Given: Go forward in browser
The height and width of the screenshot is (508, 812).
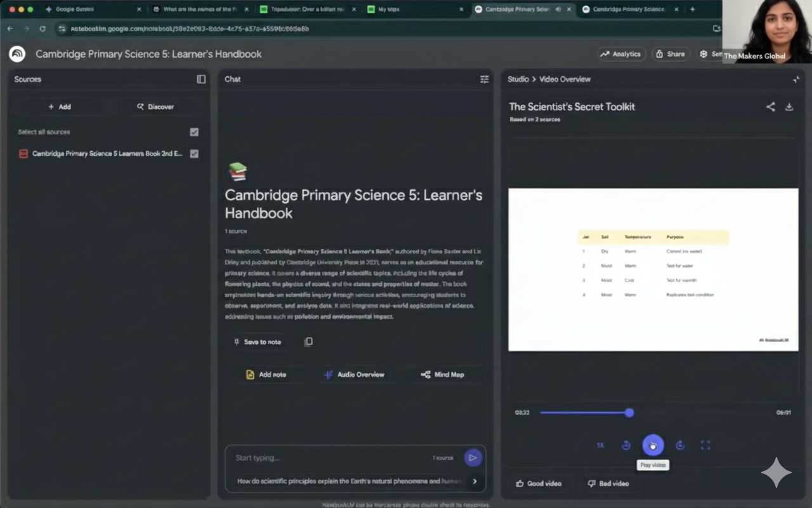Looking at the screenshot, I should (x=26, y=29).
